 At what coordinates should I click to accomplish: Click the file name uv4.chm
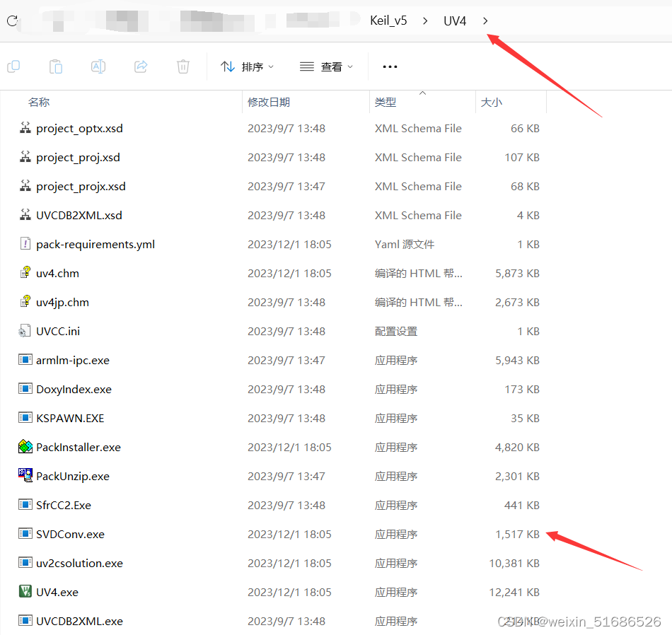point(57,274)
